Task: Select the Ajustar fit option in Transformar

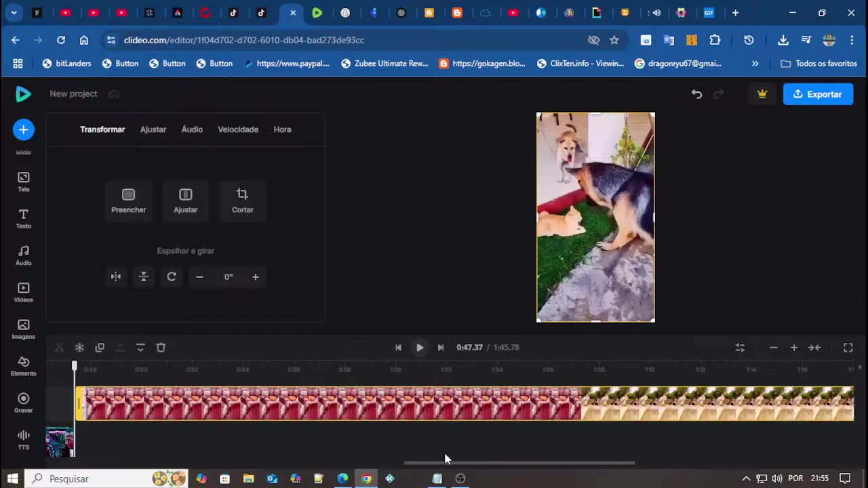Action: coord(185,201)
